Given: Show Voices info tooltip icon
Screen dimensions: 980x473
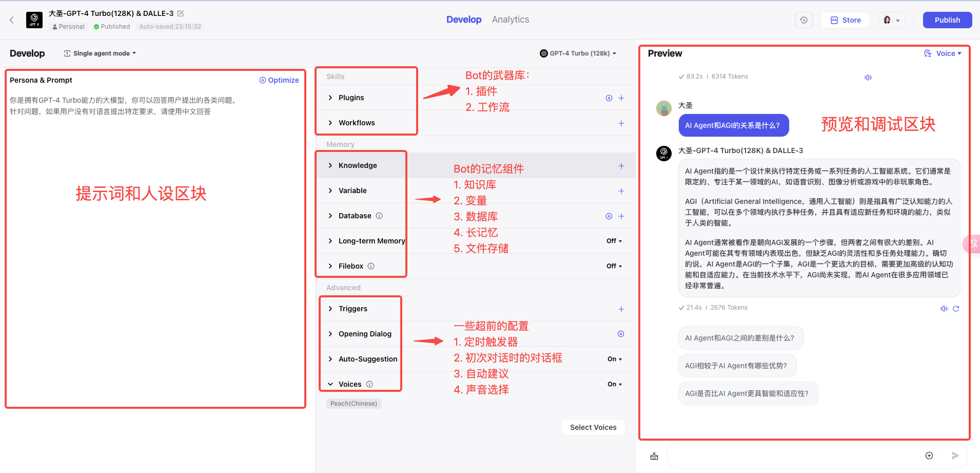Looking at the screenshot, I should [369, 384].
